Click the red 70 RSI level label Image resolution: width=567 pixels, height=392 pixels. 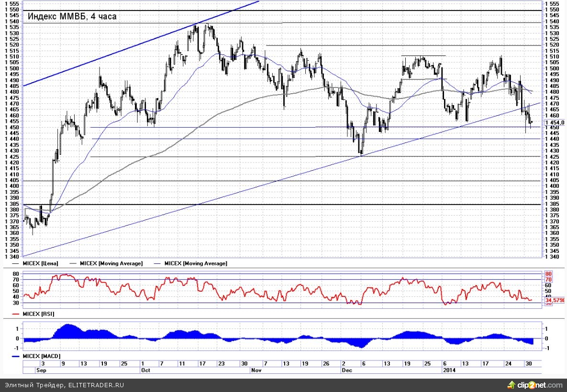click(548, 279)
